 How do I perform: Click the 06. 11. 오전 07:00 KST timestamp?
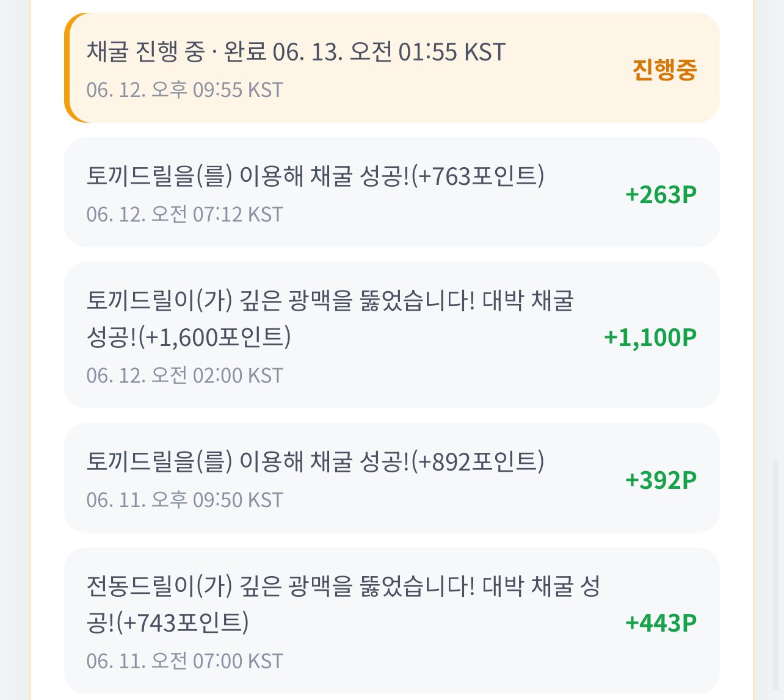pos(185,662)
